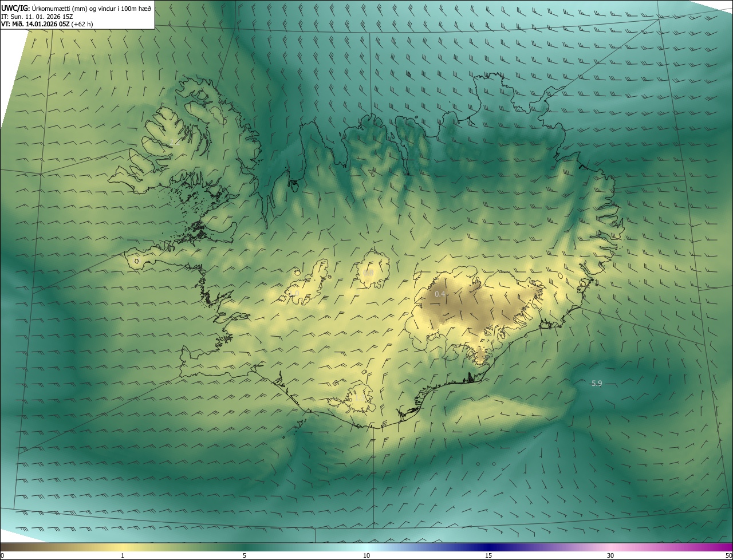Image resolution: width=733 pixels, height=560 pixels.
Task: Click the 1.0 label on the western glacier
Action: [295, 293]
